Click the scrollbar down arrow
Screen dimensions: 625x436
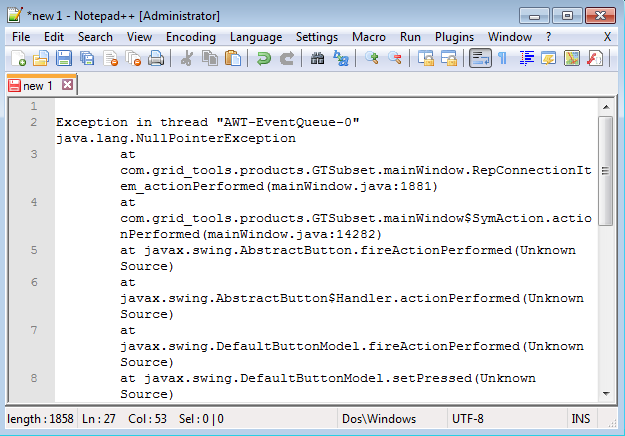tap(606, 393)
